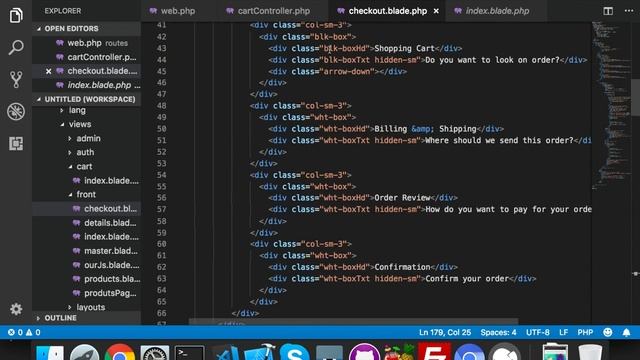Open Trash from the dock
The height and width of the screenshot is (360, 640).
(x=590, y=353)
